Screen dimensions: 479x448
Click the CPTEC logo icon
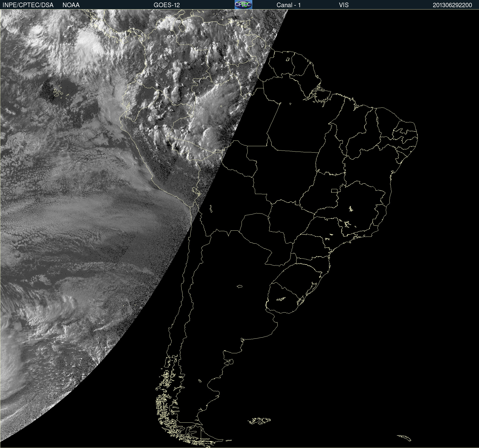tap(243, 5)
